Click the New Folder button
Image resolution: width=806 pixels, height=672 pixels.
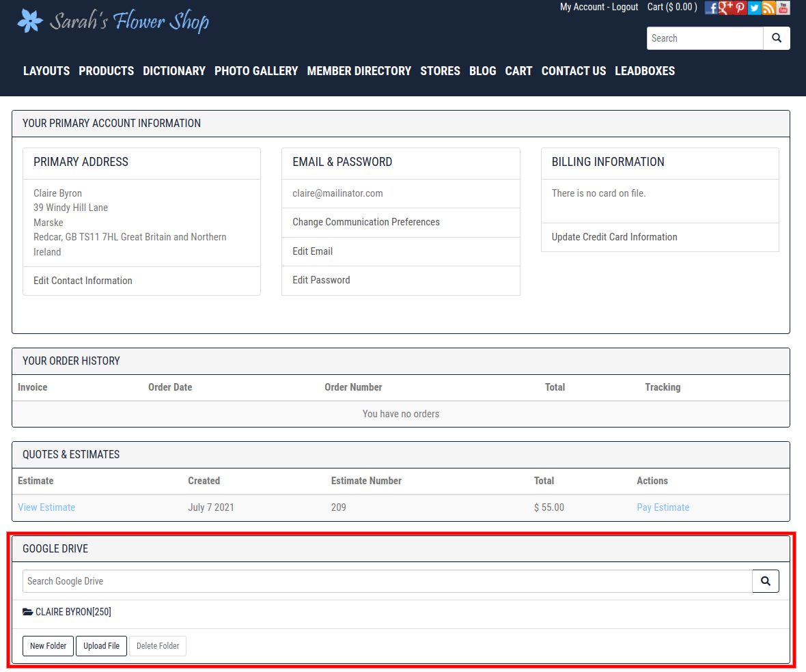click(48, 646)
